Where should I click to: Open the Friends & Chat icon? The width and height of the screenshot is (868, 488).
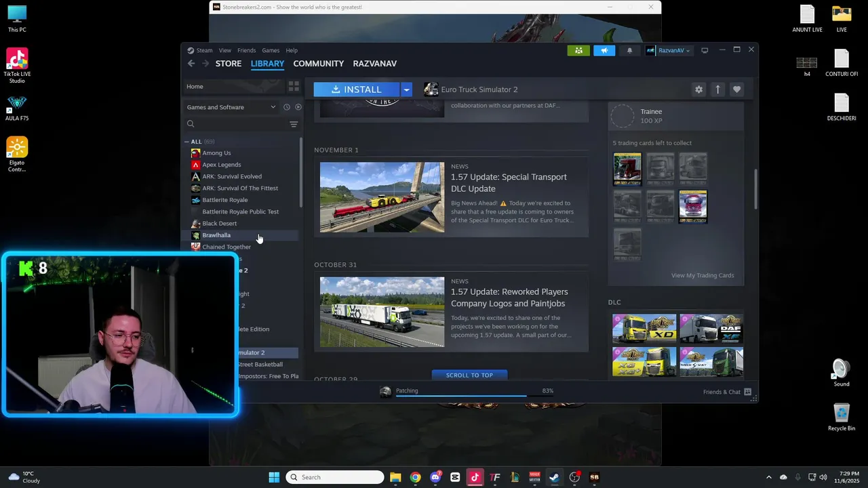[x=747, y=392]
